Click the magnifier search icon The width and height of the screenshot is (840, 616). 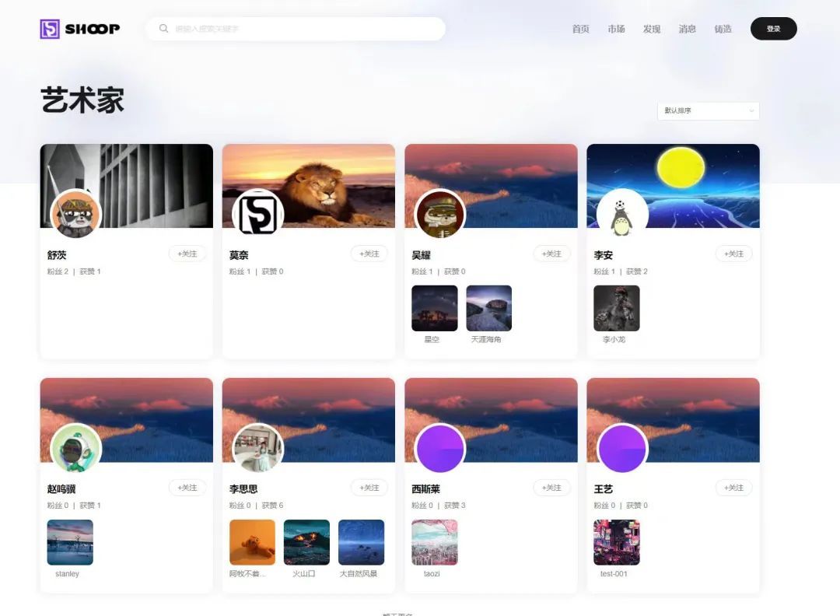click(163, 29)
